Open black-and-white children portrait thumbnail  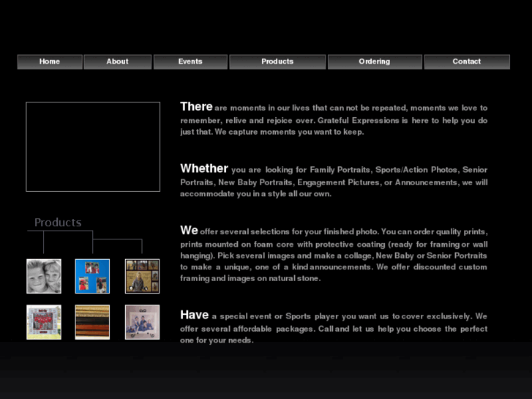point(44,276)
